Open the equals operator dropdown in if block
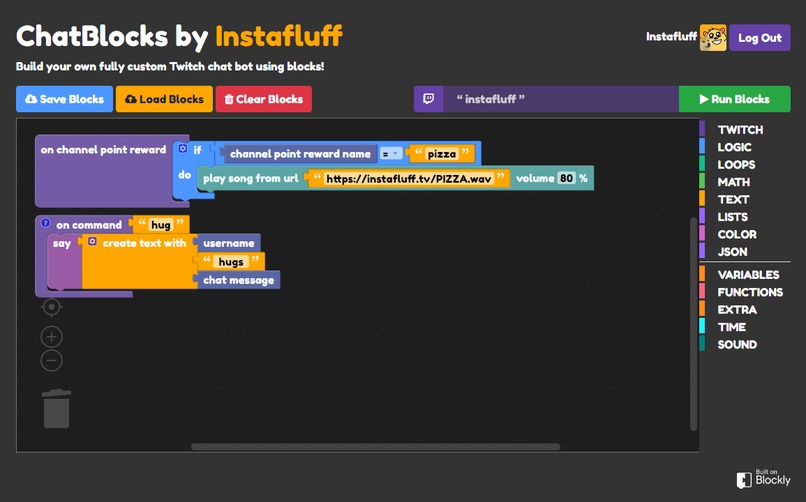This screenshot has width=806, height=502. [x=391, y=154]
